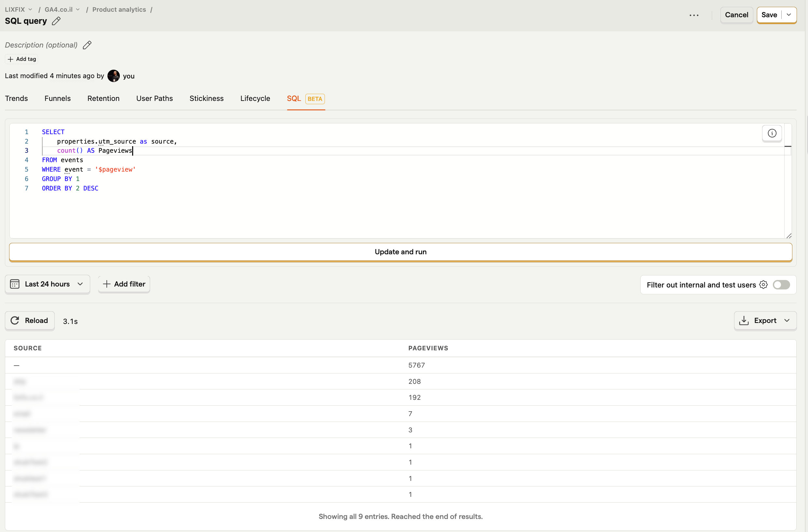Click the pageviews cell showing 7
Screen dimensions: 808x532
coord(410,414)
